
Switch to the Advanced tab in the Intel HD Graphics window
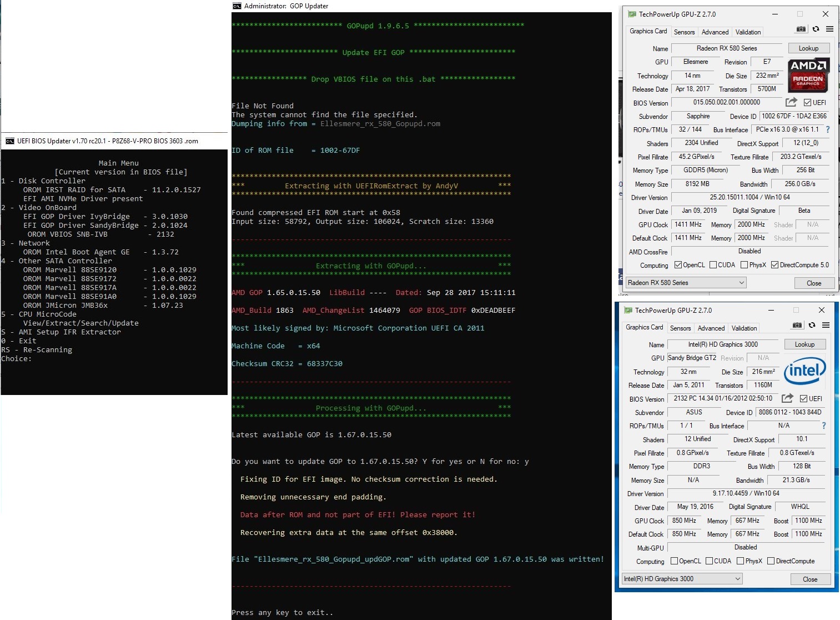(x=711, y=328)
